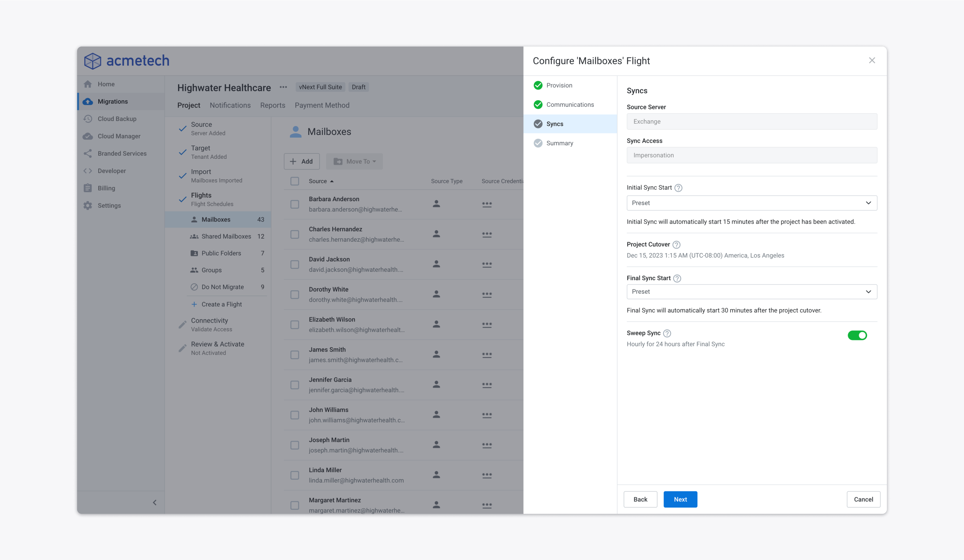Click the Next button

680,499
